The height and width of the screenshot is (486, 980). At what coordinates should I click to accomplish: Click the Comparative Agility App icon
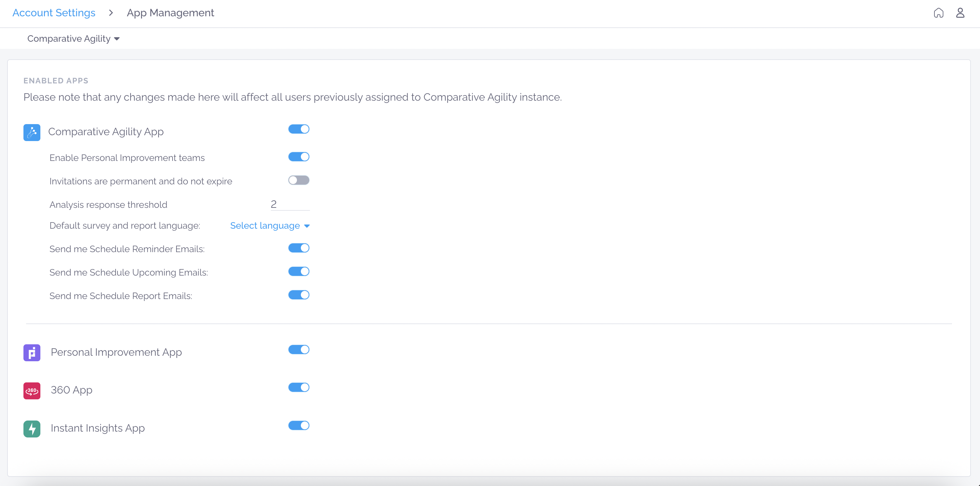coord(32,133)
